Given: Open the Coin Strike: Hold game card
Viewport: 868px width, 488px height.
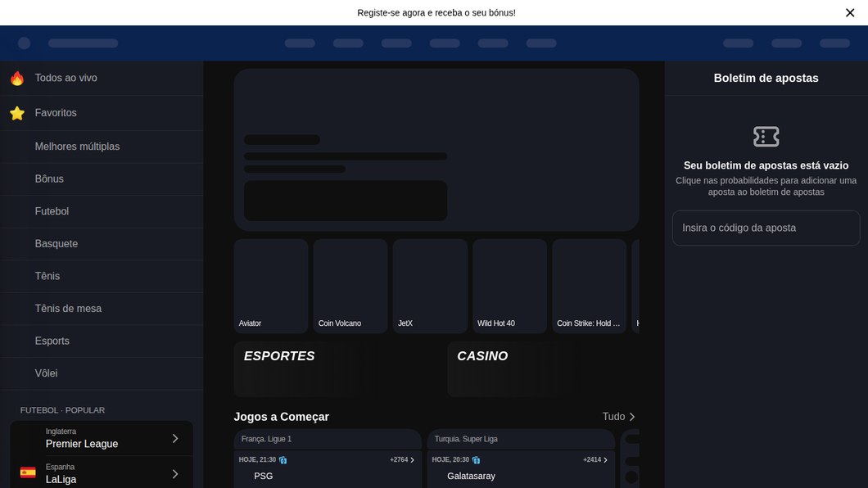Looking at the screenshot, I should coord(589,286).
